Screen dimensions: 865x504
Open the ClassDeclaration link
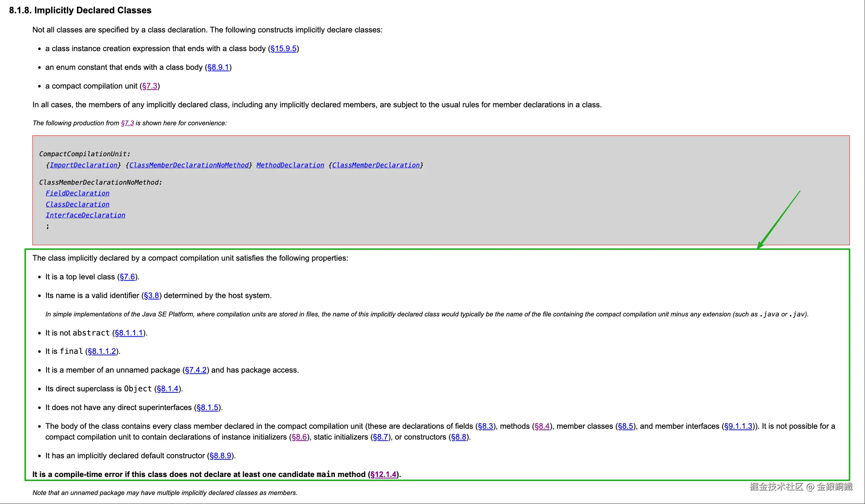[77, 204]
